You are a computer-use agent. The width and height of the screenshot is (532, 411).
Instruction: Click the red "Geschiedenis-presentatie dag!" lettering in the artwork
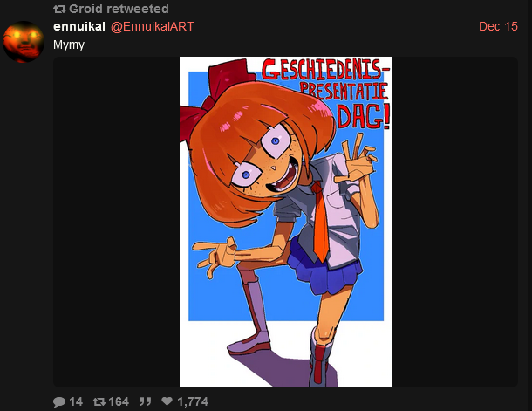pos(326,93)
